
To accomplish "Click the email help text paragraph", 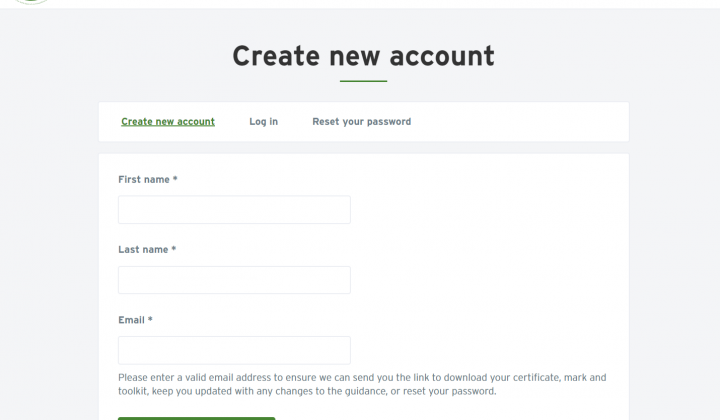I will pos(362,384).
